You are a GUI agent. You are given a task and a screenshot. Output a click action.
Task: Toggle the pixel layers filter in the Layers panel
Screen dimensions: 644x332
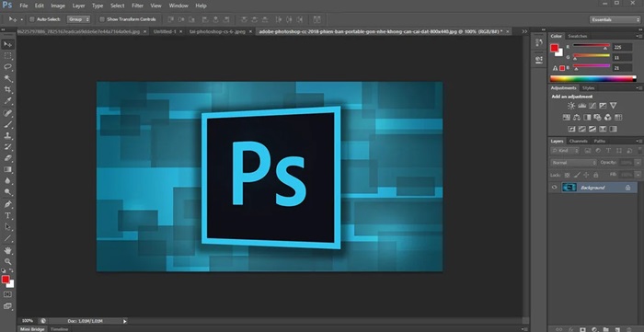[x=588, y=151]
